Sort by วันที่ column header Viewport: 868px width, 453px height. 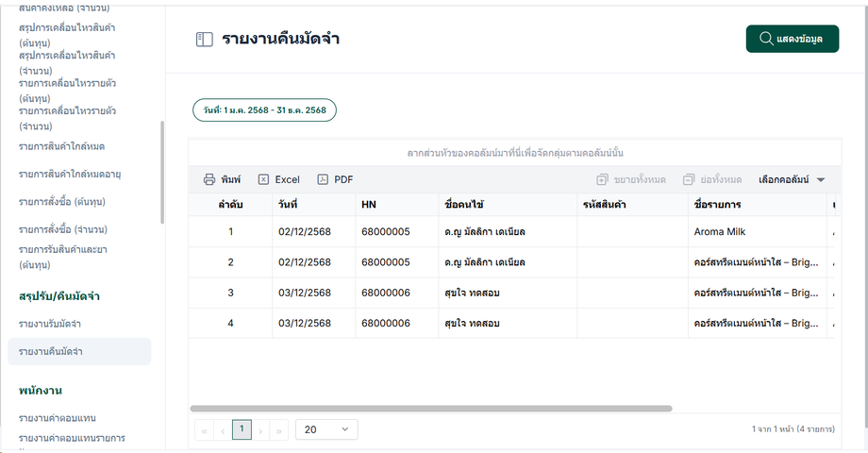[314, 205]
